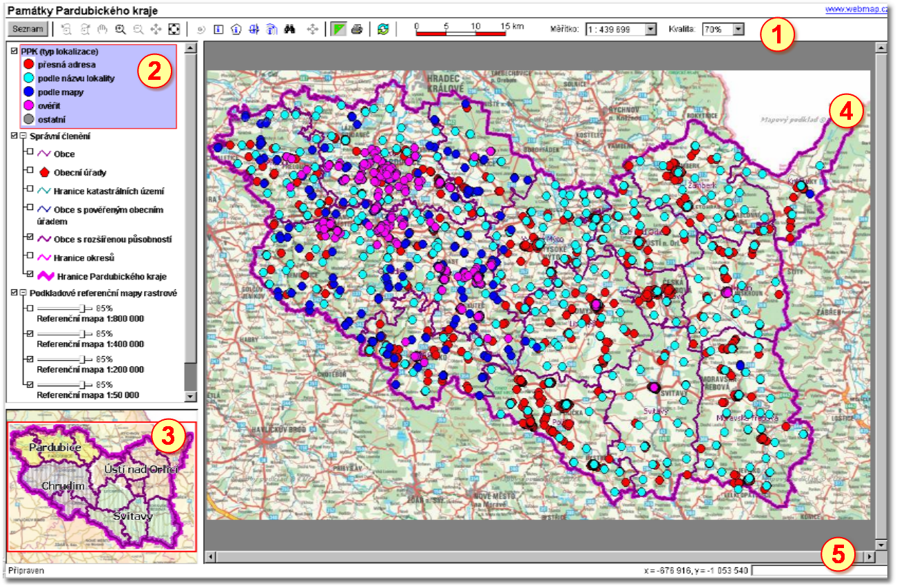Click the Seznam button
This screenshot has height=588, width=897.
pos(28,30)
